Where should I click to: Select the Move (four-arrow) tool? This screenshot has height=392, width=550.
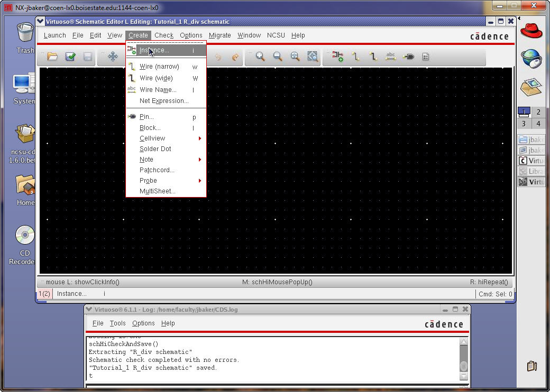tap(113, 57)
